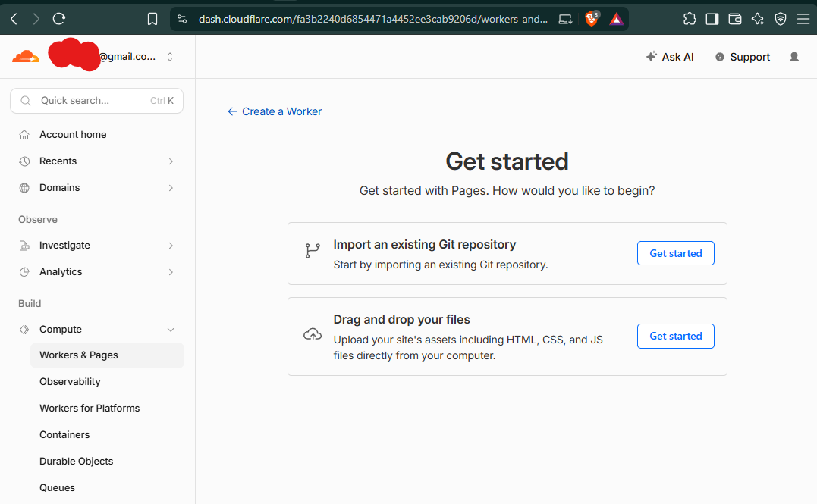Collapse the Compute section chevron

(171, 330)
